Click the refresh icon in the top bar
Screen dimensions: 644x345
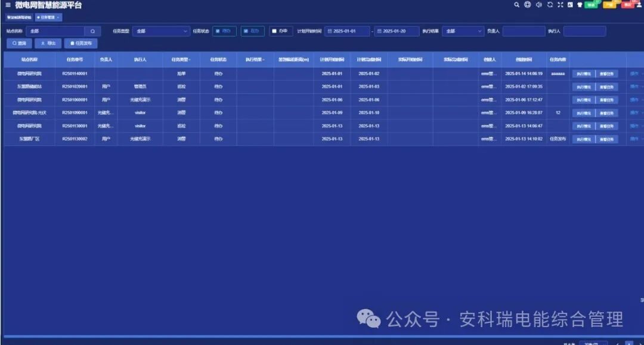click(550, 5)
